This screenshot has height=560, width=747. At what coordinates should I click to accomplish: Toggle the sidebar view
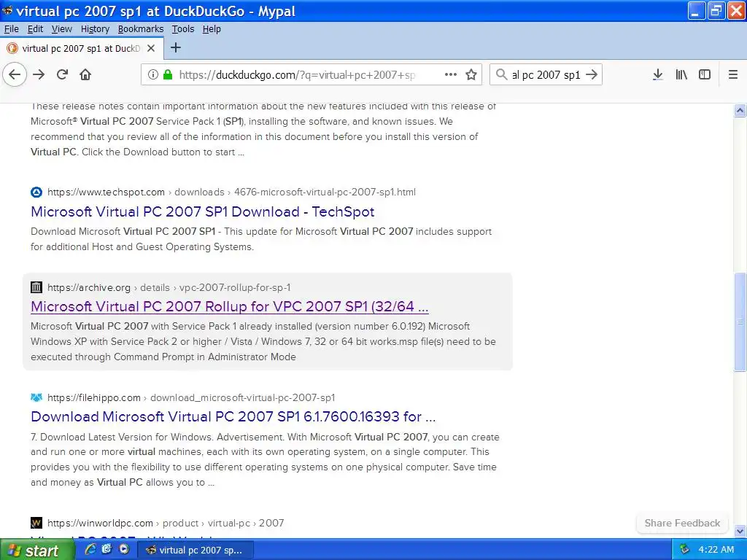[705, 74]
